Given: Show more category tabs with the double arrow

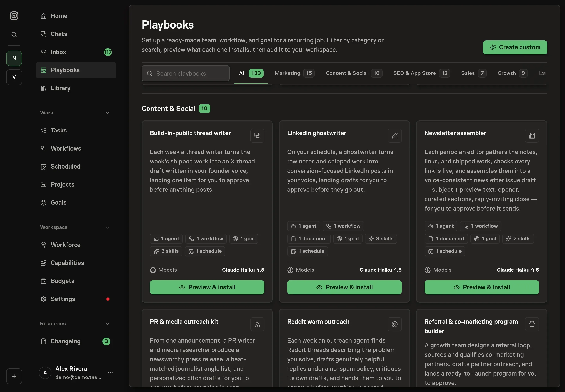Looking at the screenshot, I should point(543,73).
